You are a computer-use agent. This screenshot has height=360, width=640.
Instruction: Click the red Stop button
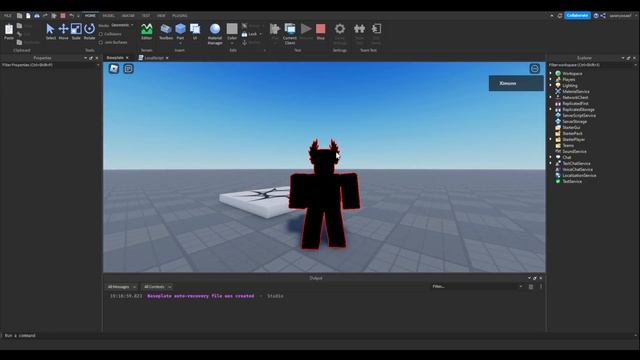(x=320, y=31)
